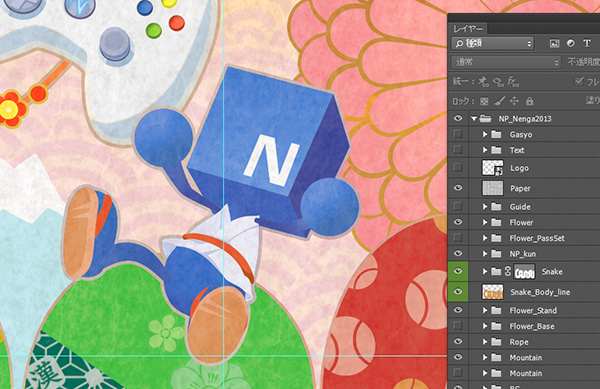Click the unify layer style fx icon
The width and height of the screenshot is (600, 389).
[x=513, y=81]
